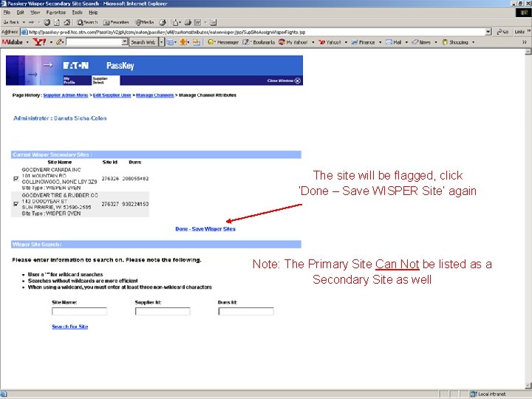Click the Refresh page icon

click(x=57, y=22)
